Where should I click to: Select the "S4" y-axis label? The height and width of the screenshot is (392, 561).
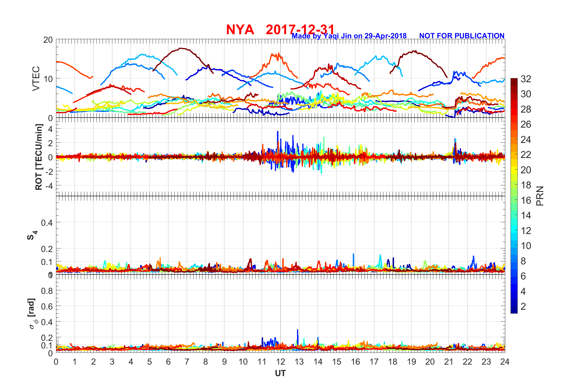point(32,235)
